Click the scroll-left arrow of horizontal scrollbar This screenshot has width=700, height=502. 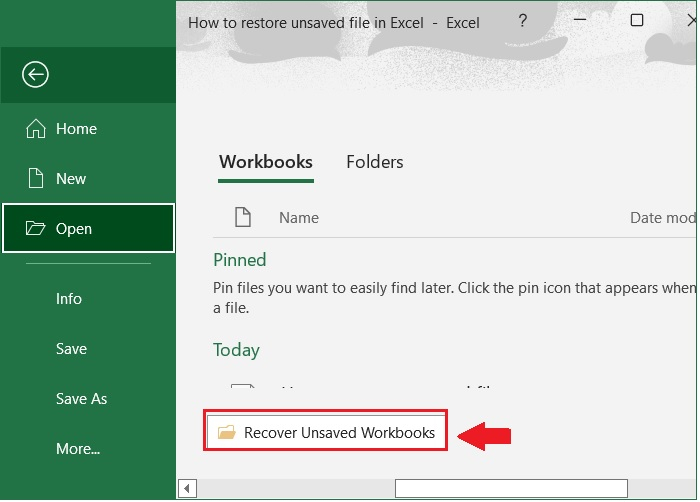[x=187, y=489]
